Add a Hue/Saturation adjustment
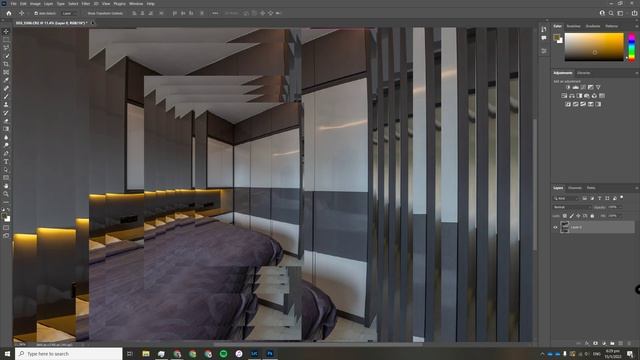The height and width of the screenshot is (360, 640). pos(564,96)
